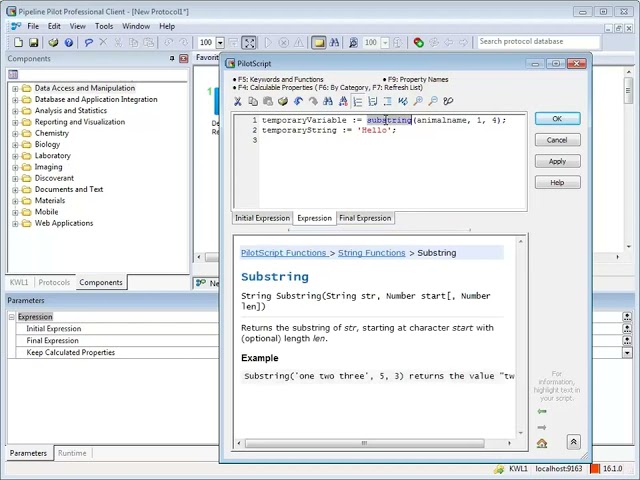Click the Zoom Out magnifier in PilotScript toolbar
640x480 pixels.
433,101
